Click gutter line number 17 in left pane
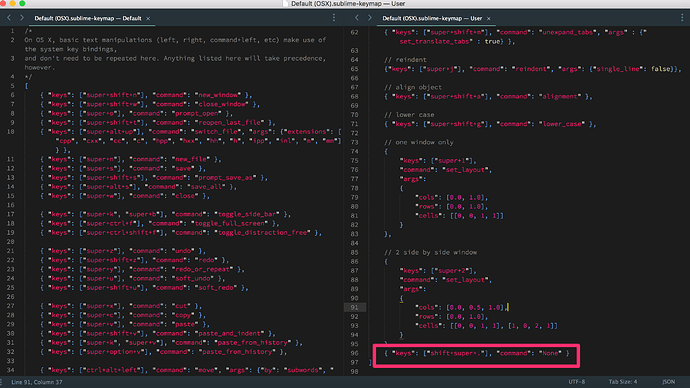This screenshot has width=690, height=388. [x=11, y=214]
